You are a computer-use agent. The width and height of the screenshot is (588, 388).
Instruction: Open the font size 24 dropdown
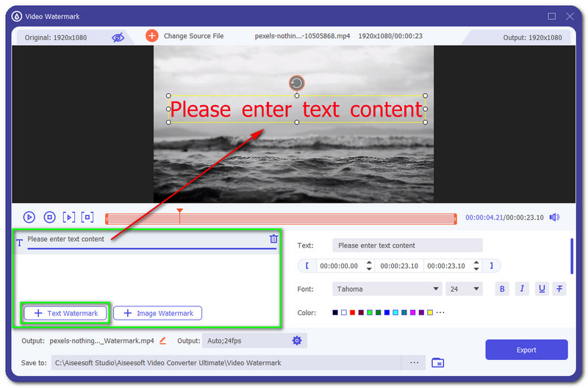[x=464, y=289]
